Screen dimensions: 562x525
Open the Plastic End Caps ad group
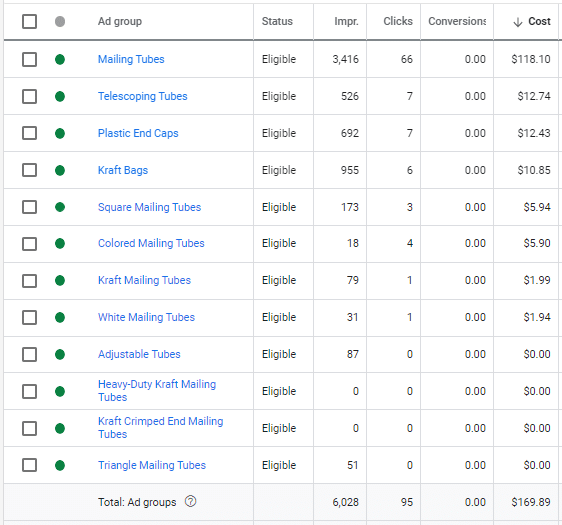(138, 133)
